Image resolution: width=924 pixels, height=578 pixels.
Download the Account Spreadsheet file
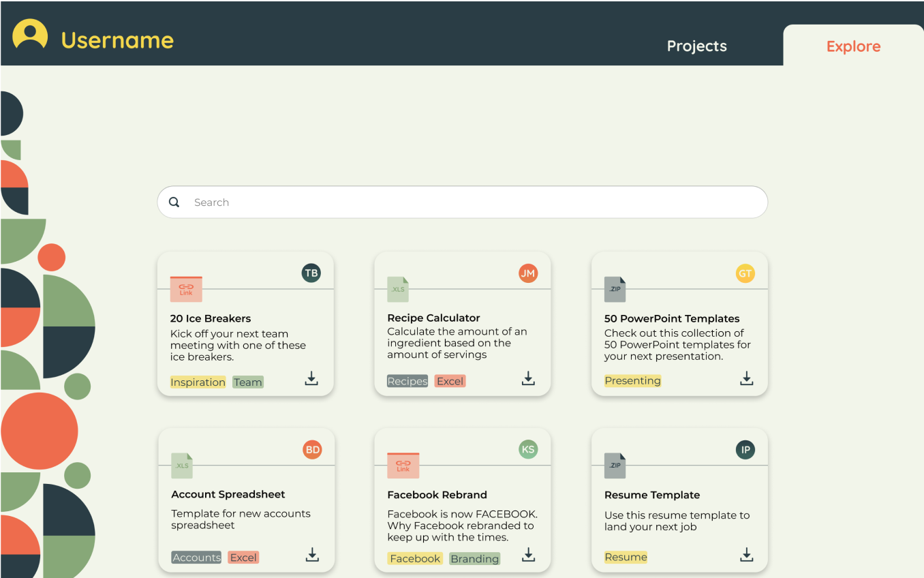[x=312, y=555]
